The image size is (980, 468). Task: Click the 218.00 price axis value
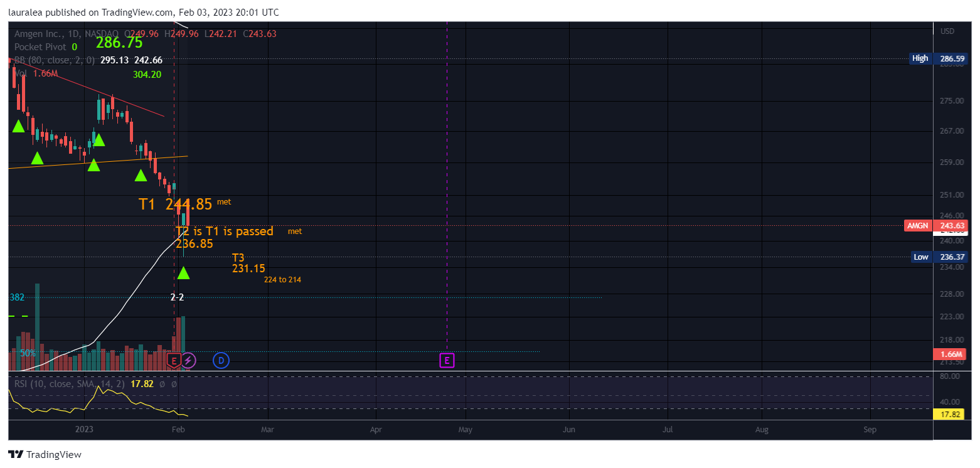(951, 340)
